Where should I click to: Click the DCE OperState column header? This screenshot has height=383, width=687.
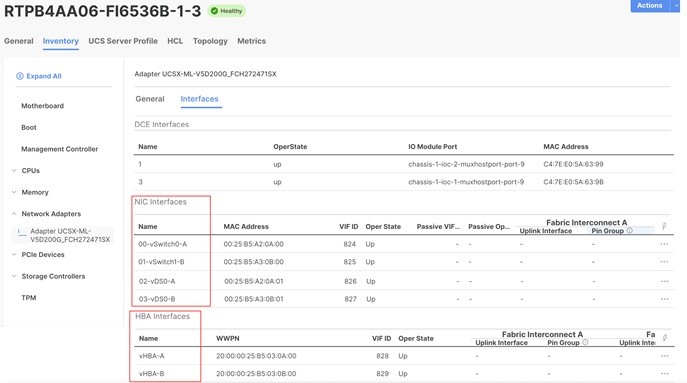(x=290, y=147)
